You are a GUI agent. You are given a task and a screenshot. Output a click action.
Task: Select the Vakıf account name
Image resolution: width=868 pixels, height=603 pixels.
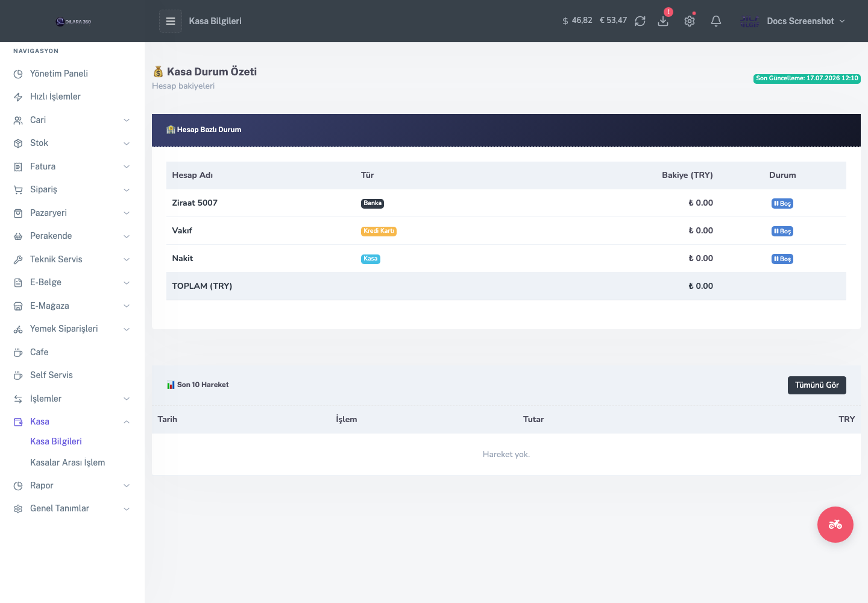[182, 230]
